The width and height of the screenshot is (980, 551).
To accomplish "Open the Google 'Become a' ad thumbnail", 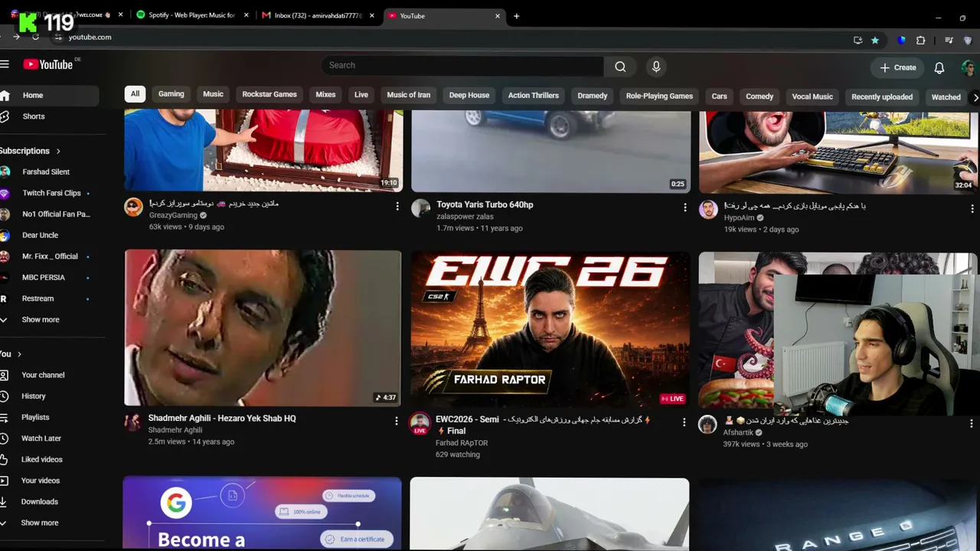I will pyautogui.click(x=262, y=513).
